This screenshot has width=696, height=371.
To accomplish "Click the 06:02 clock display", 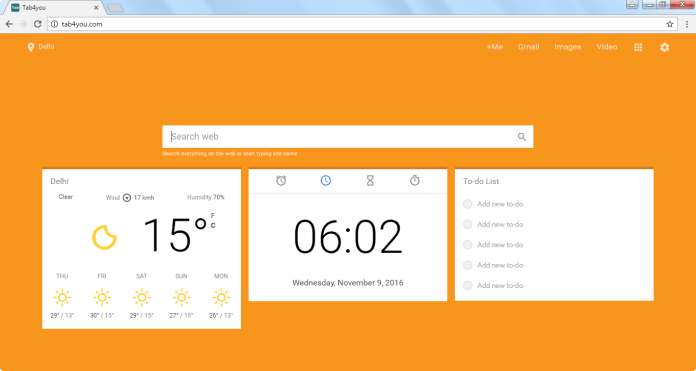I will pos(348,237).
